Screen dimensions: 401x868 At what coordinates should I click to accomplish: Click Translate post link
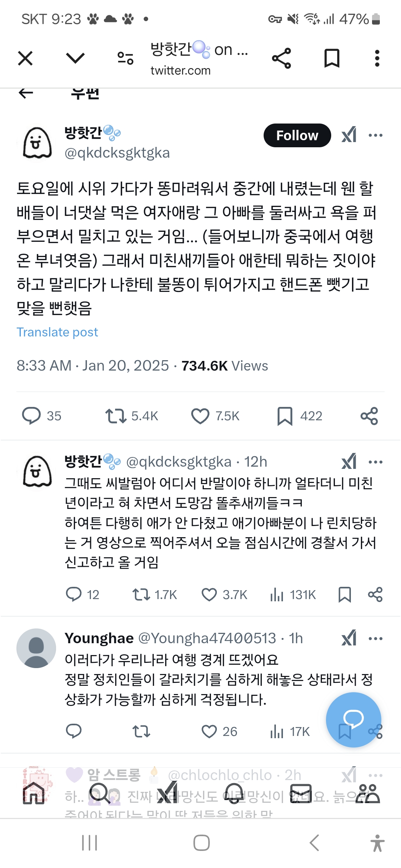point(57,332)
